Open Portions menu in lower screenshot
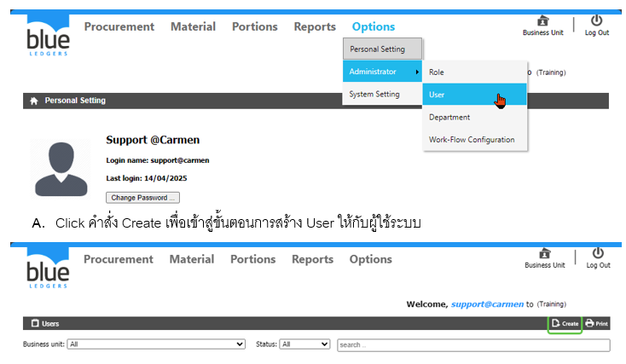 pos(252,259)
